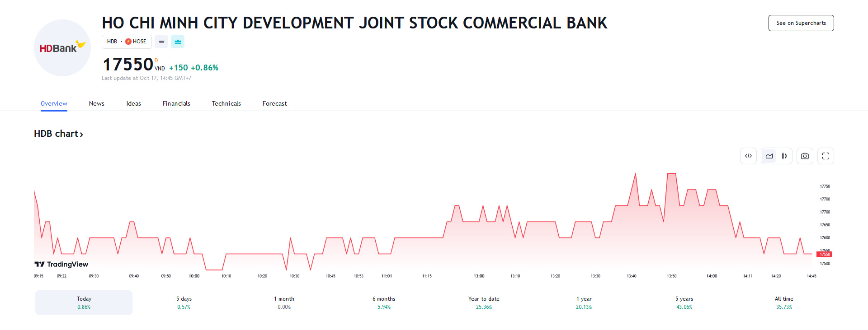Image resolution: width=868 pixels, height=330 pixels.
Task: Click the +150 price change value
Action: coord(179,68)
